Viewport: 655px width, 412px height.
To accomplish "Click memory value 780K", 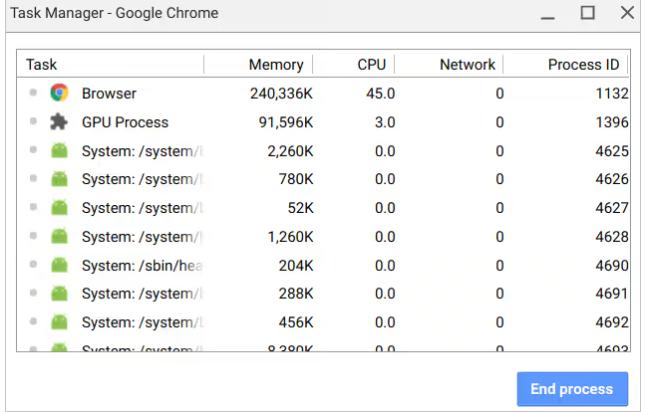I will click(x=296, y=179).
